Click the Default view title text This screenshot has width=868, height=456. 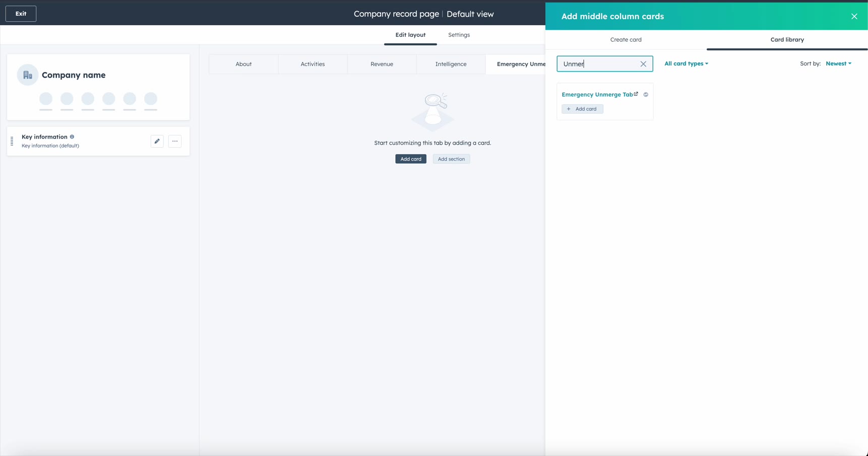click(x=470, y=14)
